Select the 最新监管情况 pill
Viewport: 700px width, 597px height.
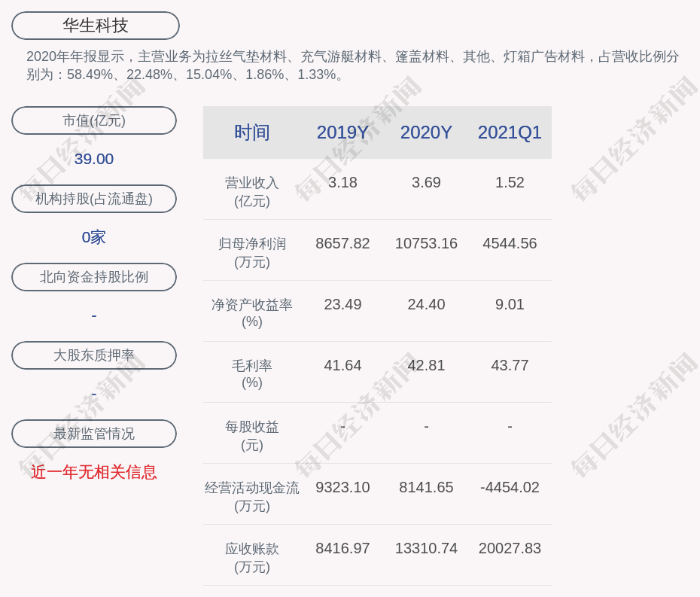coord(94,434)
